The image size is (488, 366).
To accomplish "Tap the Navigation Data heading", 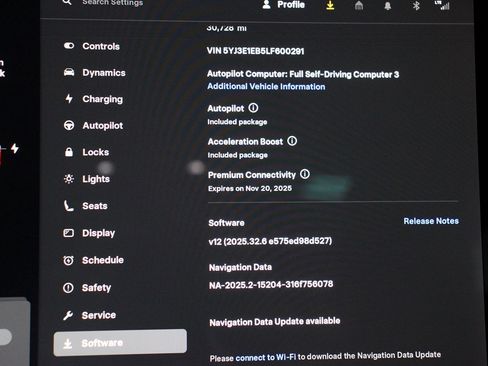I will click(x=240, y=267).
